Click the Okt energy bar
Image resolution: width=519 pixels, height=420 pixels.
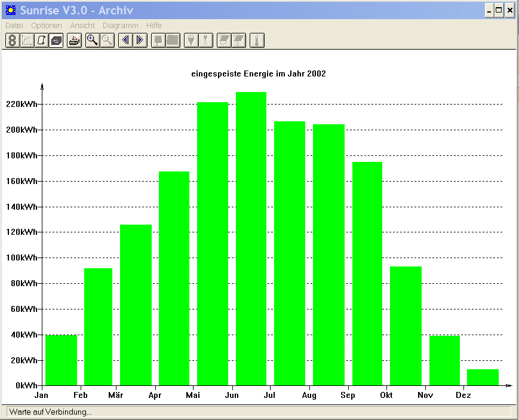click(x=406, y=326)
